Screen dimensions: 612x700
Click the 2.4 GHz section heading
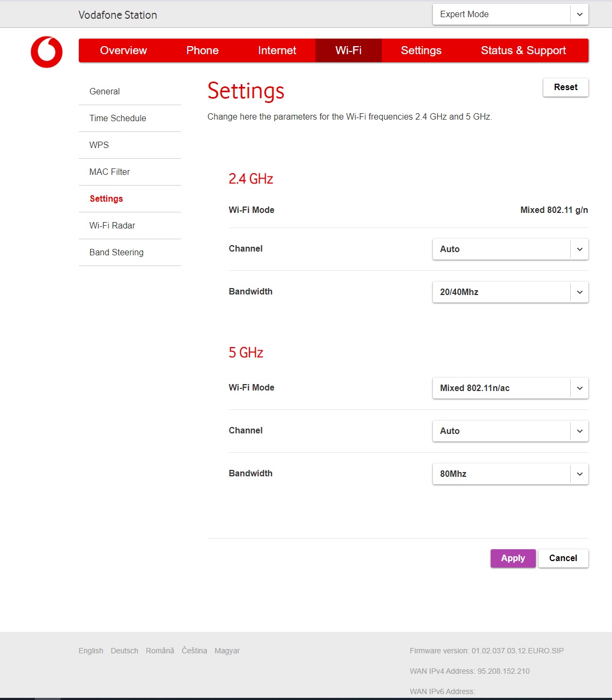251,179
